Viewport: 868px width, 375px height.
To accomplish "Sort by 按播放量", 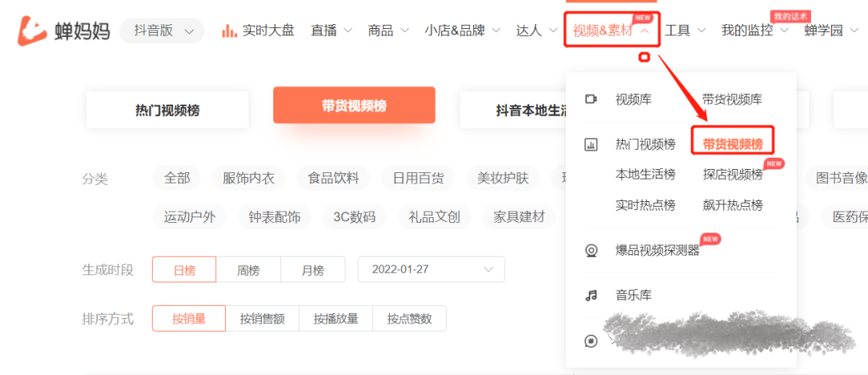I will (336, 319).
